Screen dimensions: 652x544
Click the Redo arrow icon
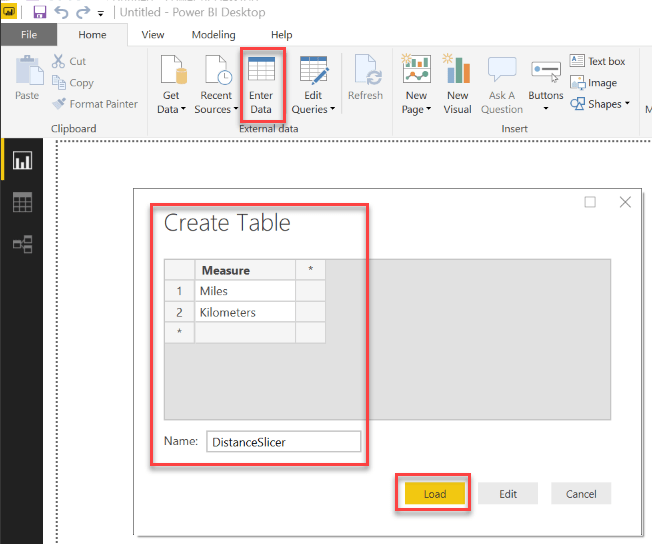click(x=83, y=12)
